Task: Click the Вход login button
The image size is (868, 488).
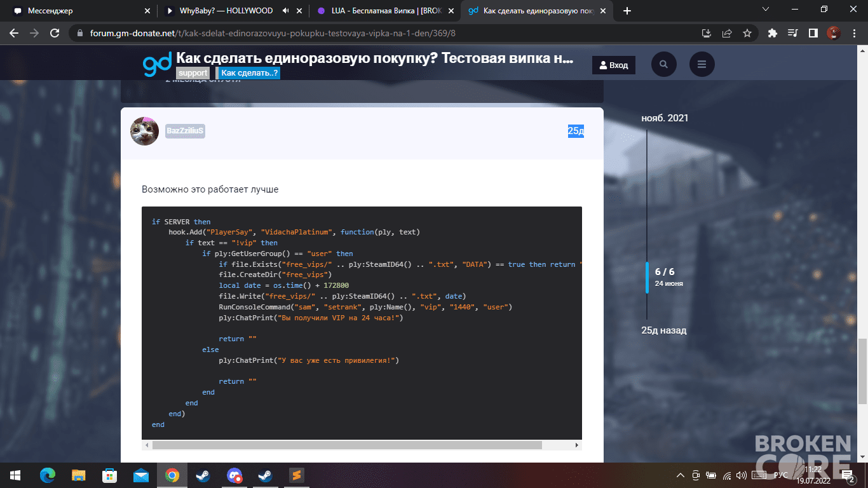Action: click(x=614, y=65)
